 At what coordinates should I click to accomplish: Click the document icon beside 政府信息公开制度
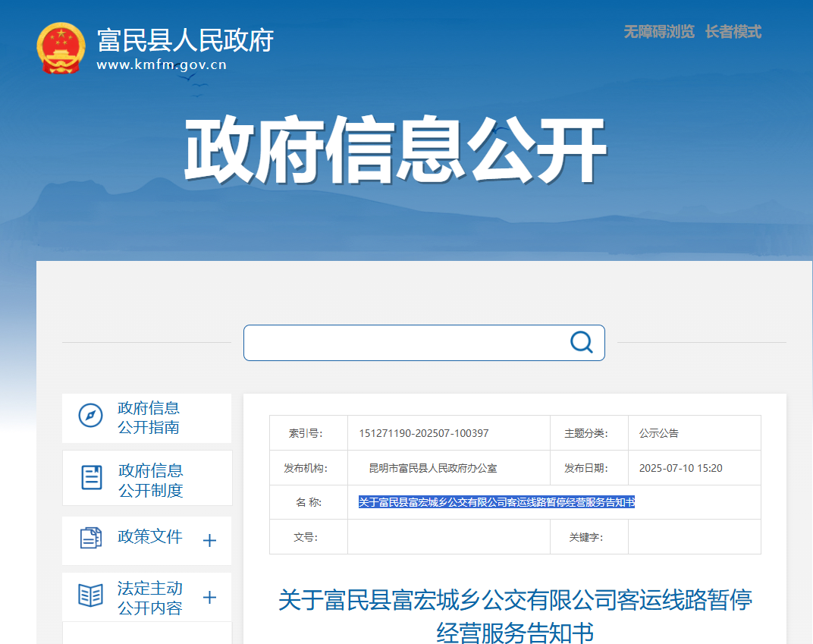tap(92, 478)
